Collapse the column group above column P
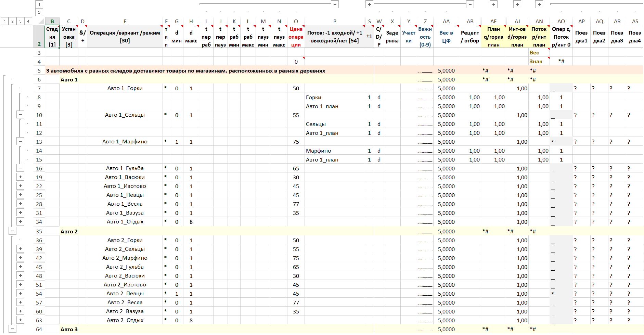The image size is (644, 335). click(x=335, y=4)
